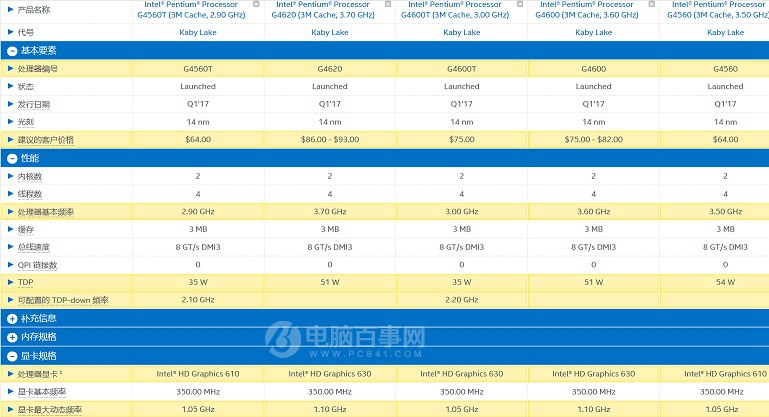Remove the G4620 column with its X icon
Screen dimensions: 769x417
click(388, 4)
